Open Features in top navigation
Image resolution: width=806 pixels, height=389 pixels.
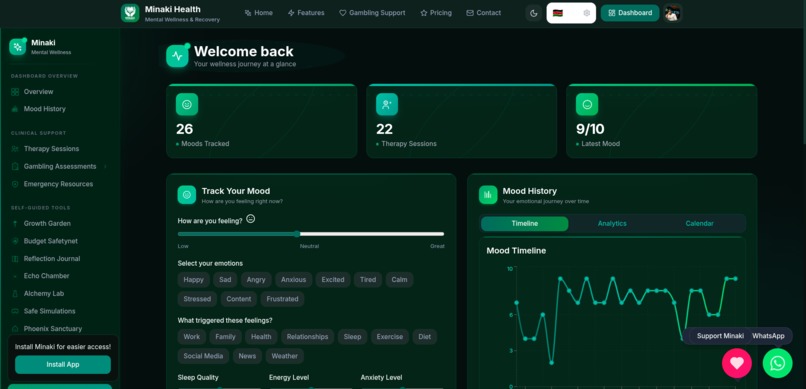pos(306,13)
